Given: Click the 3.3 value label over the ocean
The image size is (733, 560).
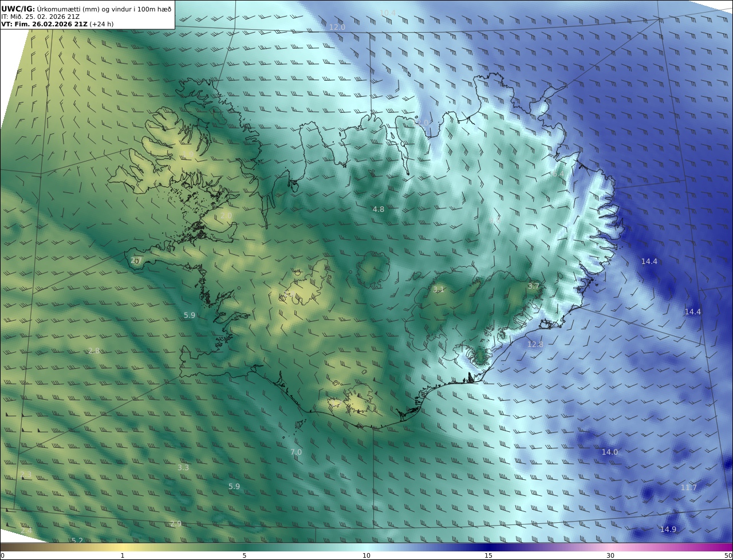Looking at the screenshot, I should (183, 468).
